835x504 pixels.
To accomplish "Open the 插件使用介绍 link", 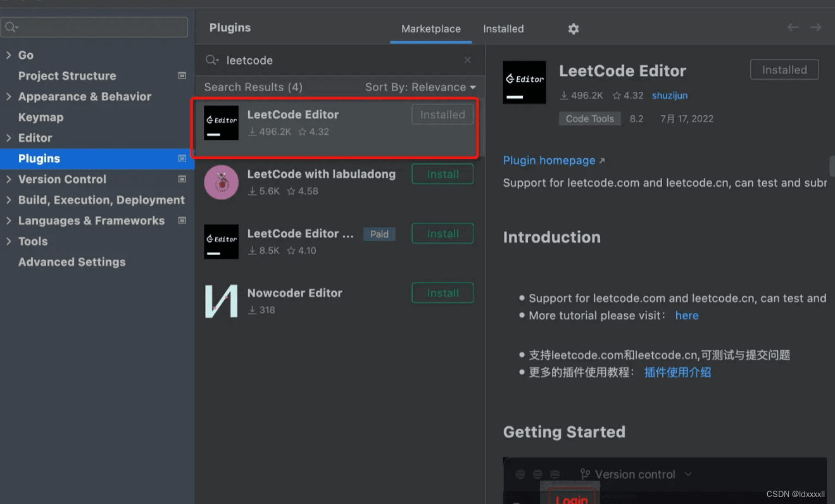I will [x=677, y=372].
